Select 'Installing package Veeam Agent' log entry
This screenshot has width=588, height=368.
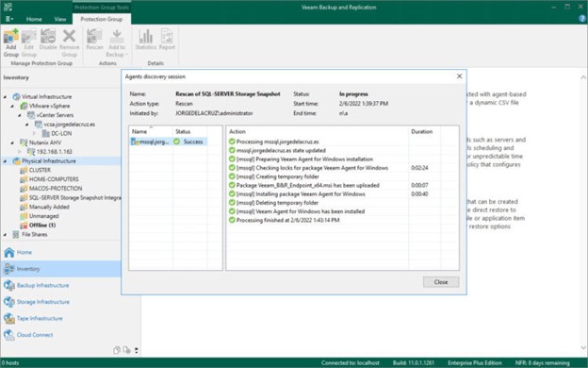(301, 194)
